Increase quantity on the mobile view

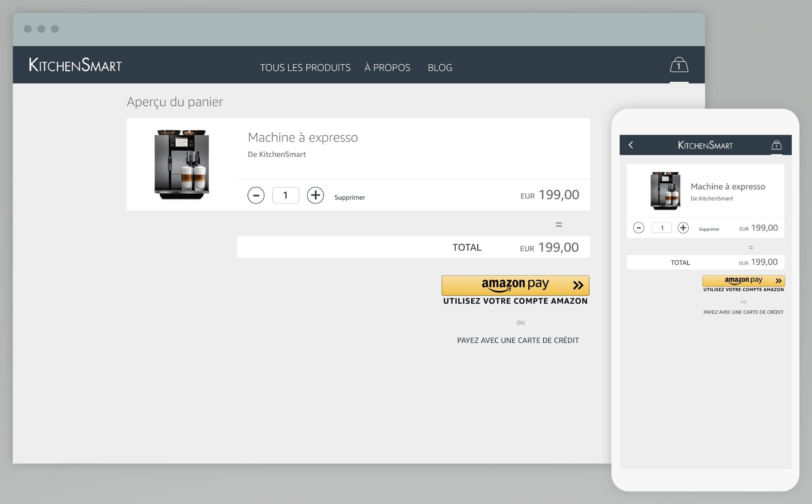tap(684, 228)
